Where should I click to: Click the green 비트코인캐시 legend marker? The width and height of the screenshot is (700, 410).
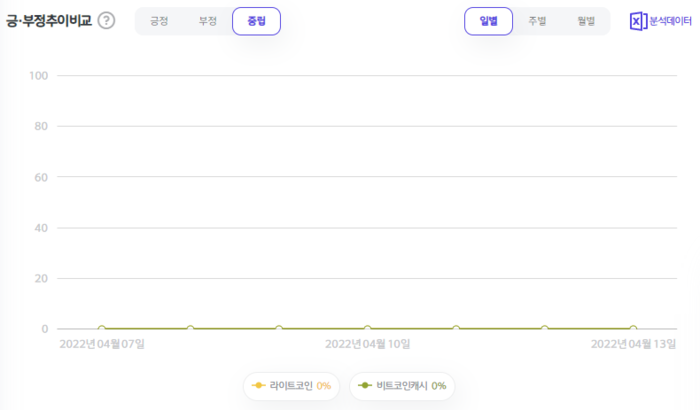point(366,385)
